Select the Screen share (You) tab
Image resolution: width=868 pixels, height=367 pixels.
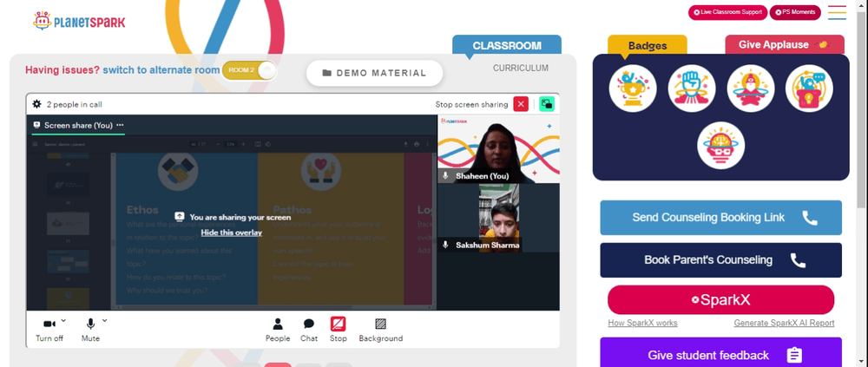[78, 125]
